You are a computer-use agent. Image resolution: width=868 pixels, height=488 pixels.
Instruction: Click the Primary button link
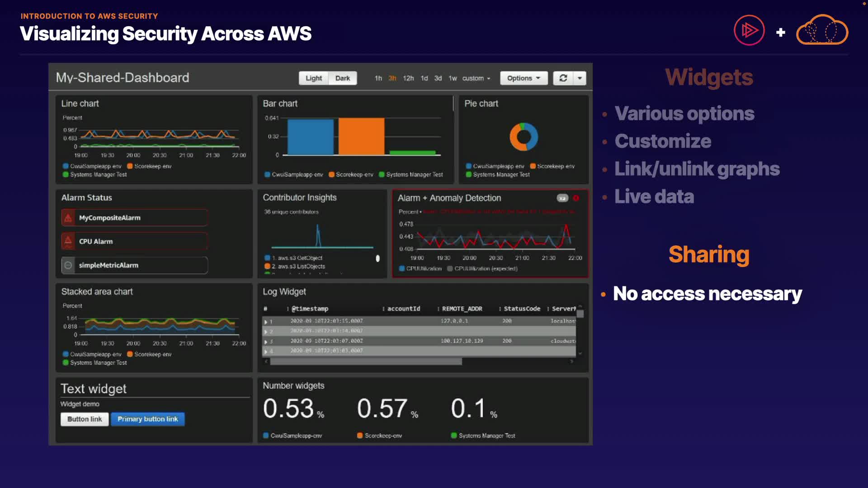[147, 419]
